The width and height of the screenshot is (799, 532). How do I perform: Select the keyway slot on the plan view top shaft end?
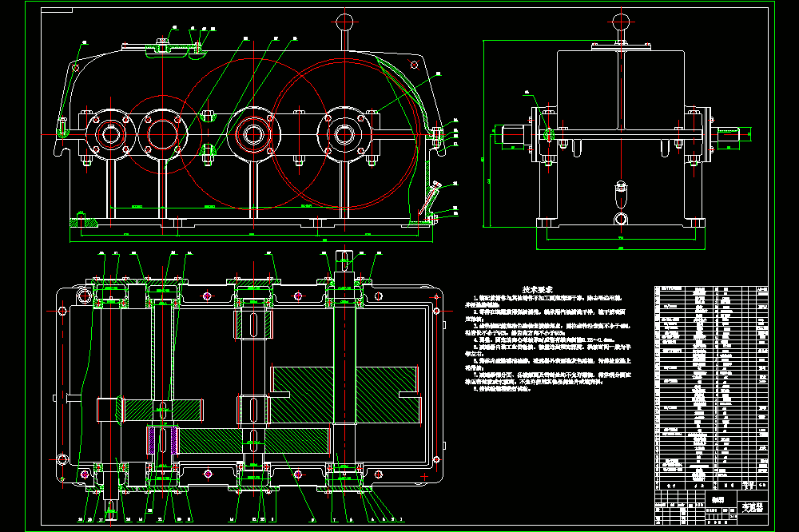pos(344,261)
